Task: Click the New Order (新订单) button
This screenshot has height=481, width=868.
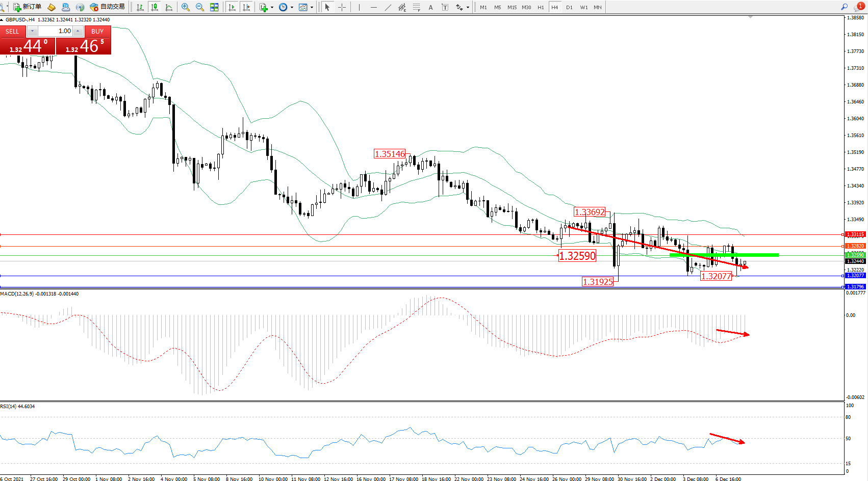Action: tap(28, 7)
